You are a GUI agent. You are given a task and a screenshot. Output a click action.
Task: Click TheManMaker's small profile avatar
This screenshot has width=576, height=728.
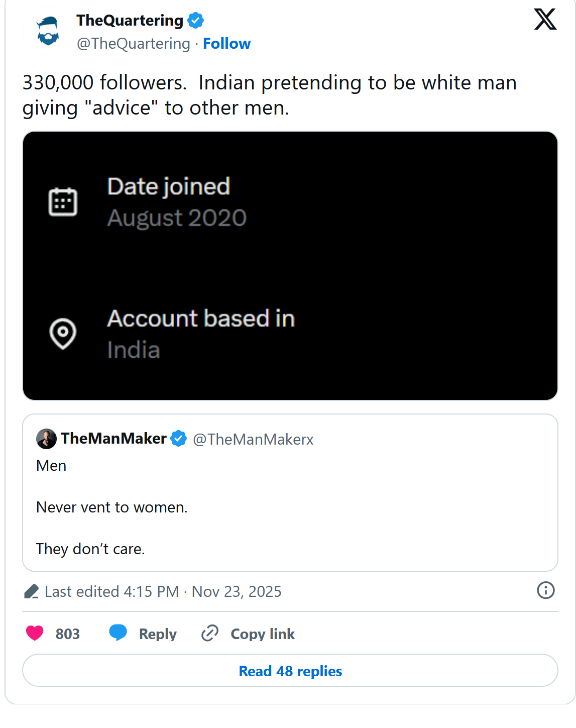(46, 439)
